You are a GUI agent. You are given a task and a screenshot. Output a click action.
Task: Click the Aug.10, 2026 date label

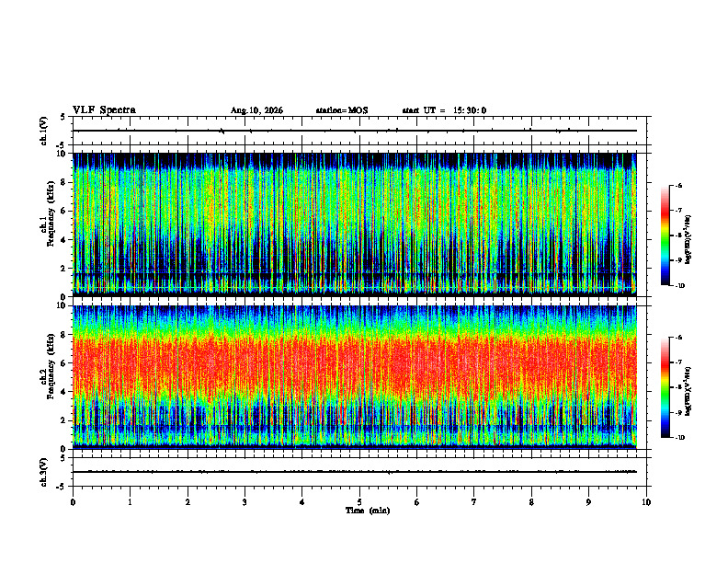coord(256,110)
